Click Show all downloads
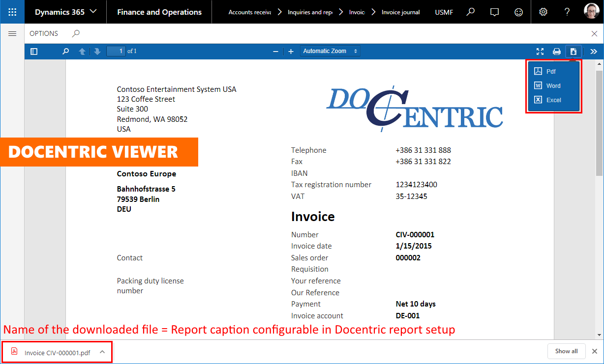604x364 pixels. tap(566, 351)
